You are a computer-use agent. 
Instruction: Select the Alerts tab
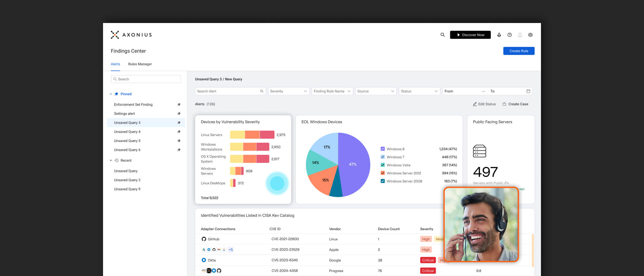(x=115, y=64)
